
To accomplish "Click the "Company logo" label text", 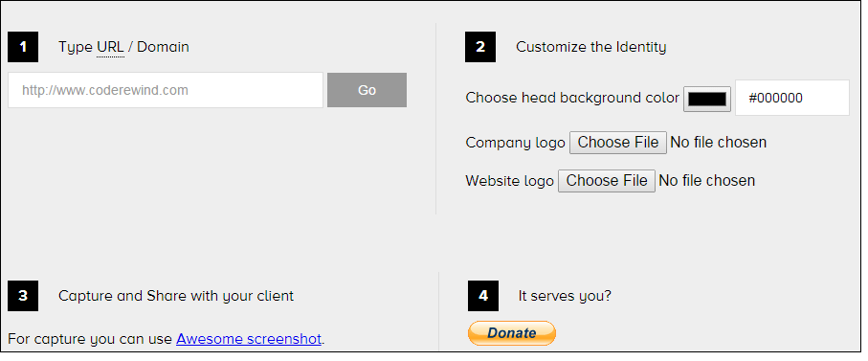I will pyautogui.click(x=516, y=143).
